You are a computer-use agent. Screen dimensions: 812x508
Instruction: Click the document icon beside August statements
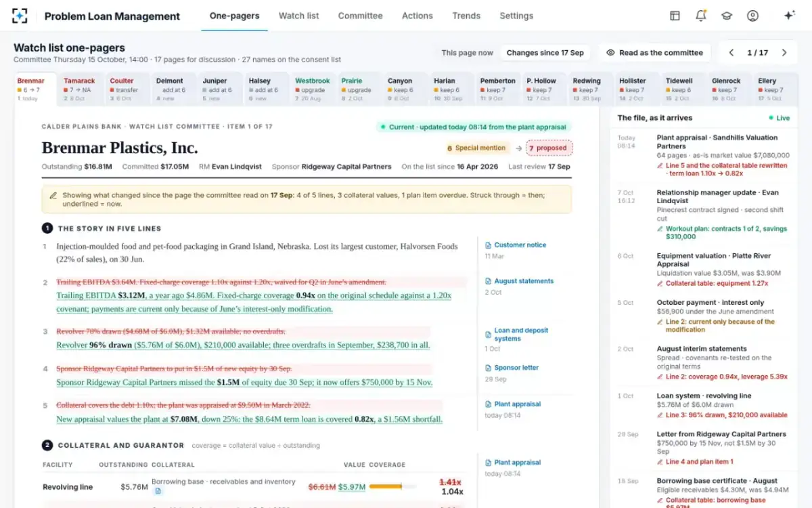[x=489, y=281]
